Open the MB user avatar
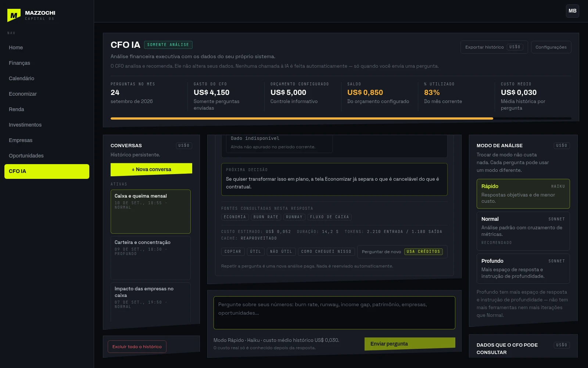 573,11
